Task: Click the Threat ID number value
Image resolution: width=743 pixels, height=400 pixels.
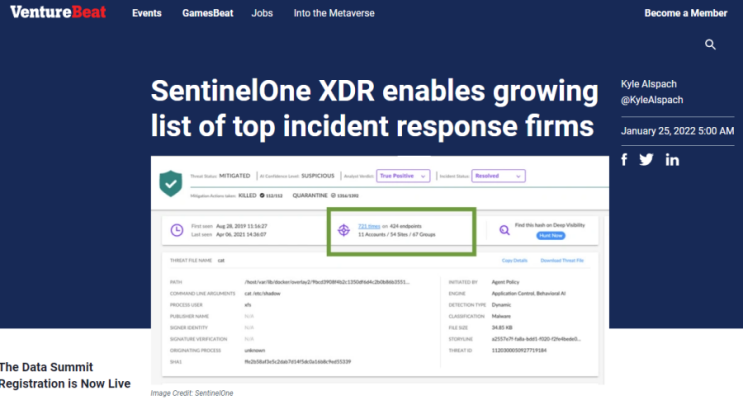Action: (x=519, y=350)
